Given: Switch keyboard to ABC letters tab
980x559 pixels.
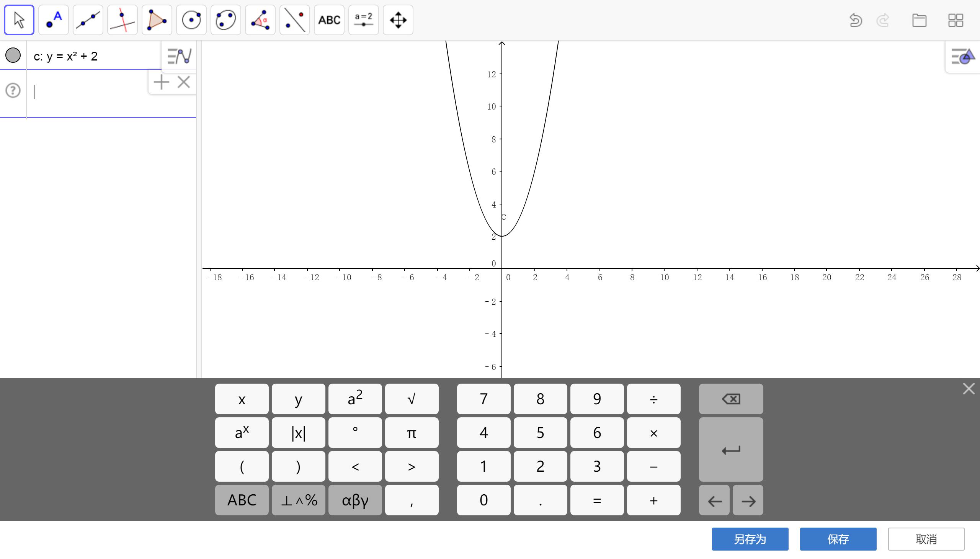Looking at the screenshot, I should tap(242, 500).
